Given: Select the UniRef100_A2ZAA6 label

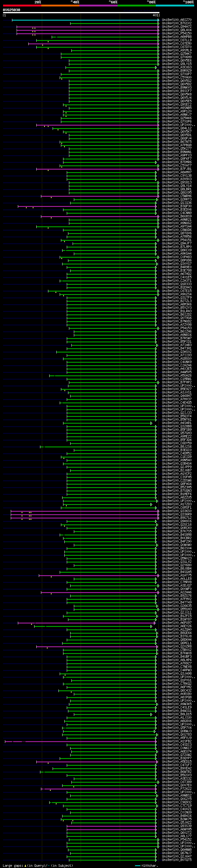Looking at the screenshot, I should (176, 592).
